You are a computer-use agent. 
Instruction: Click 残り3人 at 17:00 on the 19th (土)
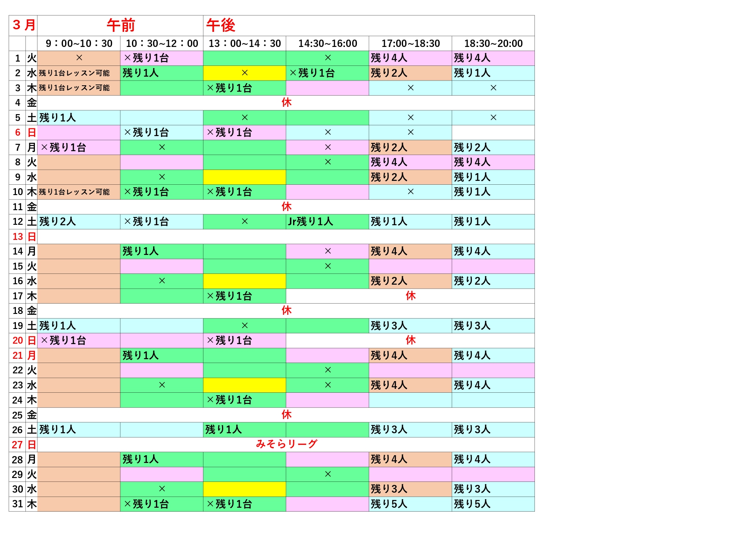(389, 326)
